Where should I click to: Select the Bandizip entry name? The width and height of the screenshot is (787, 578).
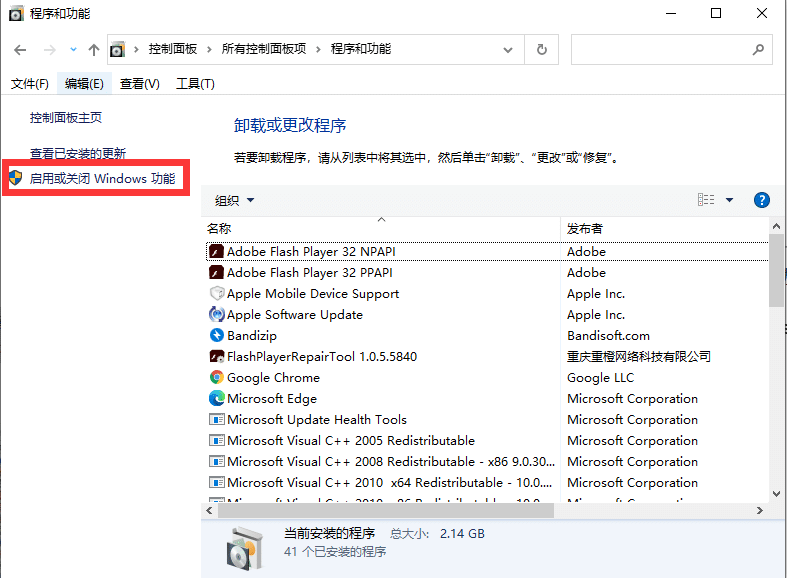click(x=252, y=336)
